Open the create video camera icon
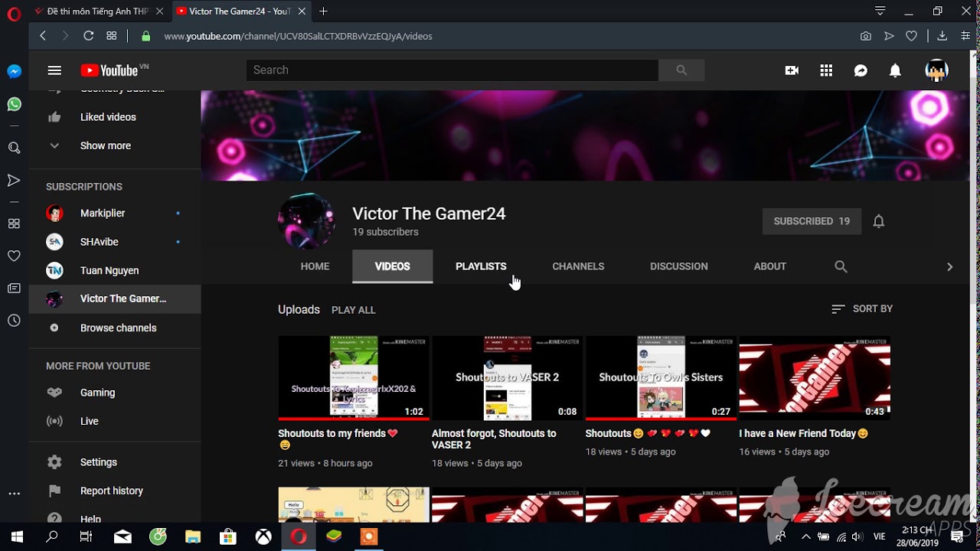This screenshot has width=980, height=551. pyautogui.click(x=792, y=70)
